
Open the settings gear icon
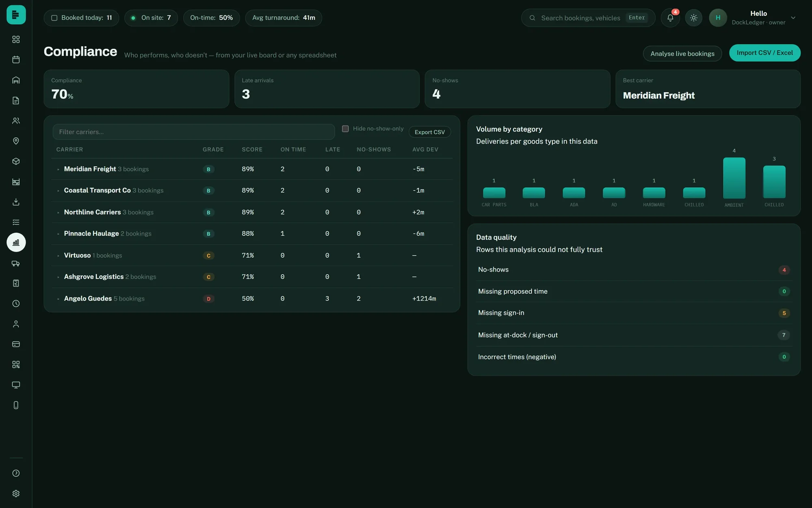tap(16, 493)
